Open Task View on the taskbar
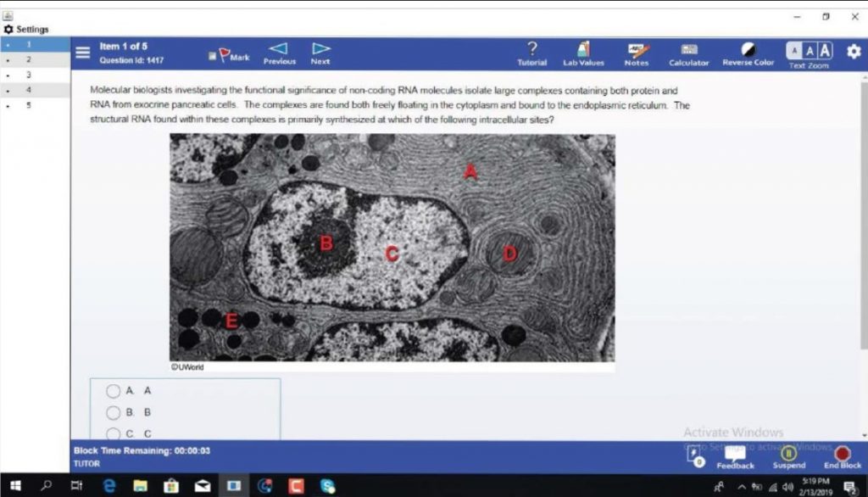This screenshot has width=868, height=497. [76, 486]
